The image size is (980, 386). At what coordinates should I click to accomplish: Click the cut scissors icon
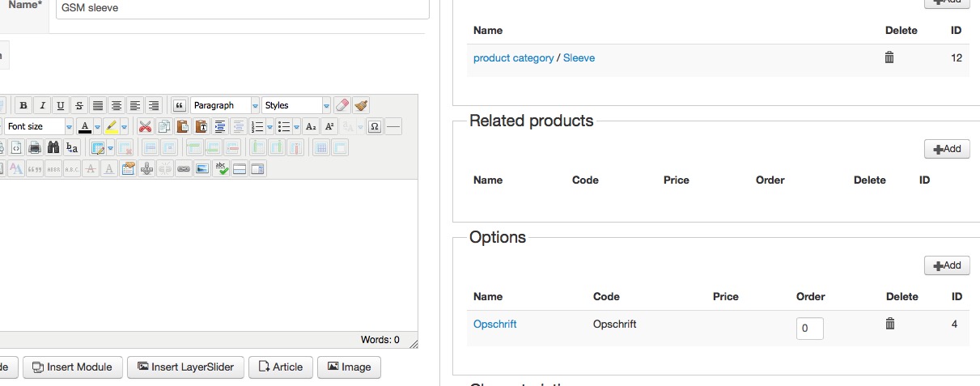(145, 126)
